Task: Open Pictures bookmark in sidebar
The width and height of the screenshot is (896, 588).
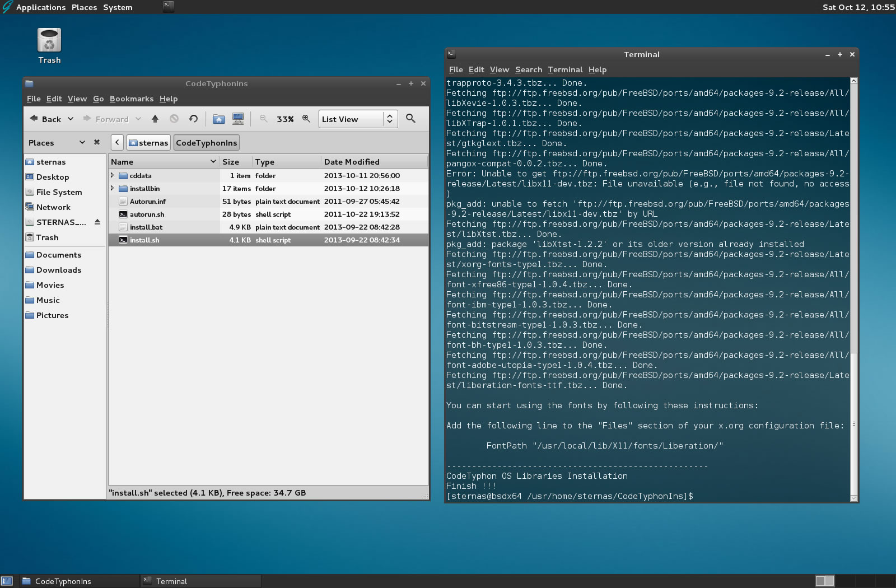Action: (65, 315)
